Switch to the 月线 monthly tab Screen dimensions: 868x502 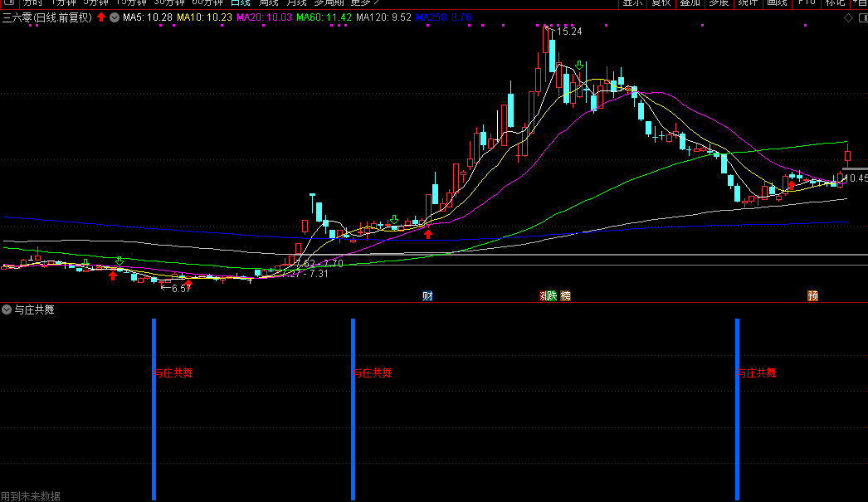click(x=296, y=2)
